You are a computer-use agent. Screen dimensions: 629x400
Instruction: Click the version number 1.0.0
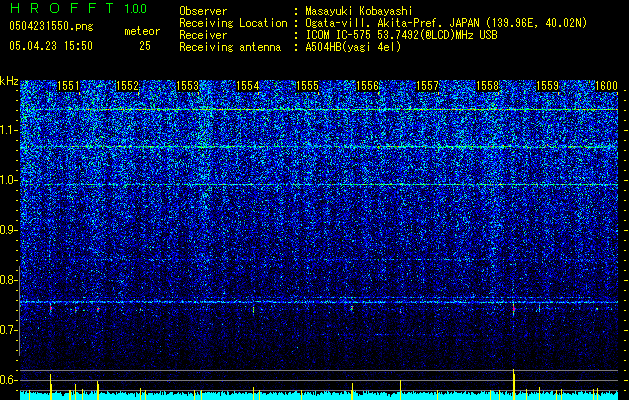[136, 8]
